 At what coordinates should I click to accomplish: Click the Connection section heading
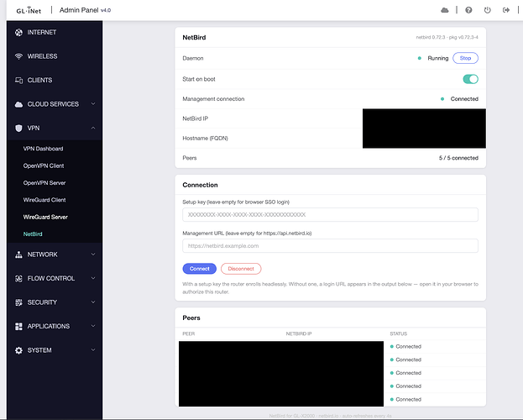click(x=200, y=185)
